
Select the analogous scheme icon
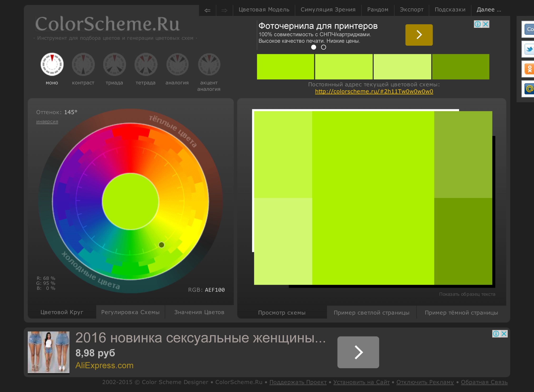(177, 64)
